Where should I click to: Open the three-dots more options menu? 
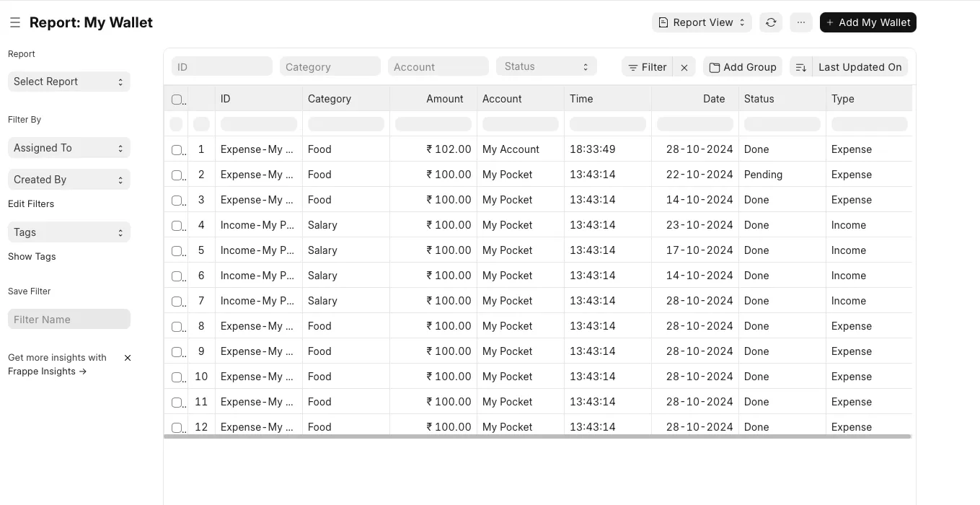pos(801,22)
